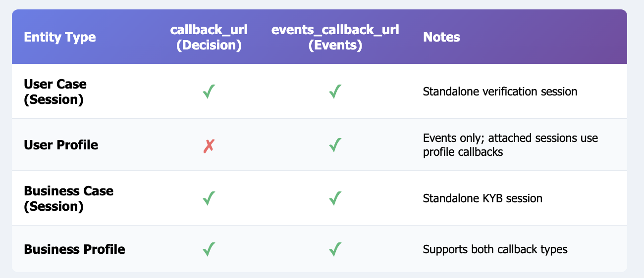This screenshot has width=644, height=278.
Task: Click the Standalone verification session note
Action: coord(500,92)
